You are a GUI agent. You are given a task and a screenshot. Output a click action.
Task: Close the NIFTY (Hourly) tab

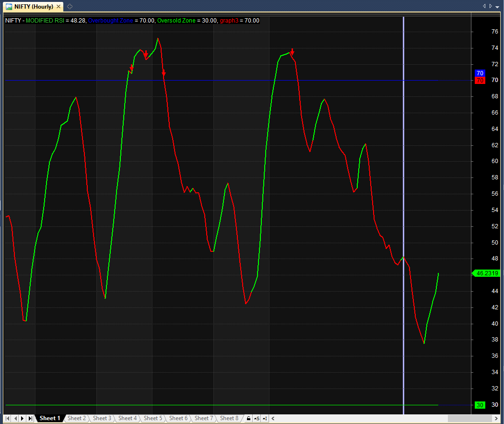[59, 6]
